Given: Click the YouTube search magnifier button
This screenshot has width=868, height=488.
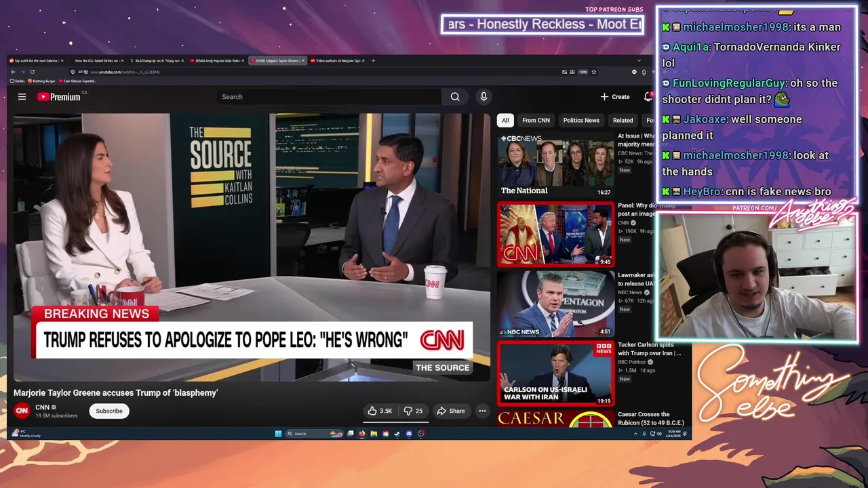Looking at the screenshot, I should pyautogui.click(x=455, y=97).
